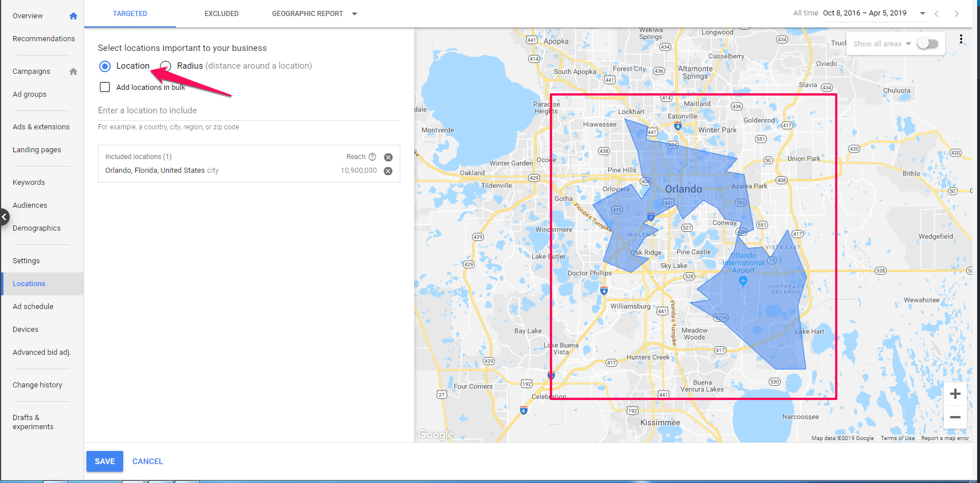Open Demographics in the sidebar
Screen dimensions: 980x483
click(37, 228)
